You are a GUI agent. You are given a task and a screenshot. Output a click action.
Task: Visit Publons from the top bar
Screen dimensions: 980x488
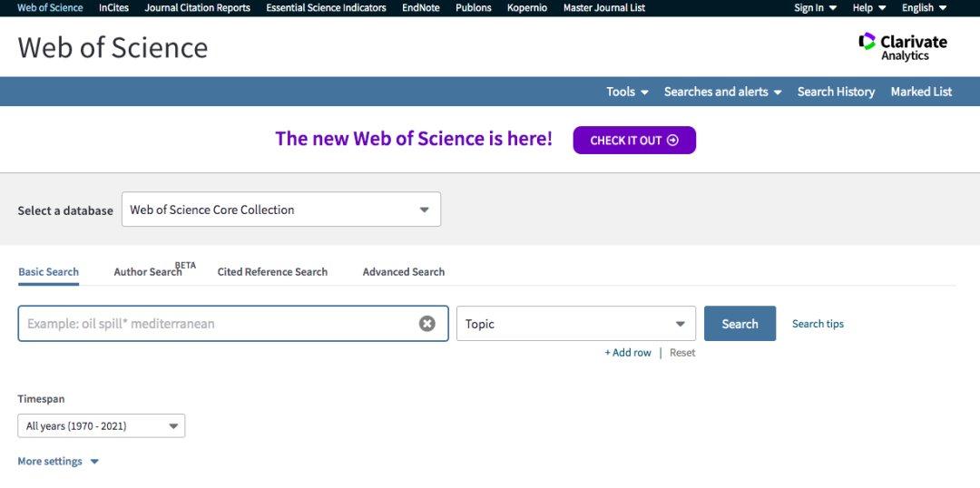[473, 8]
